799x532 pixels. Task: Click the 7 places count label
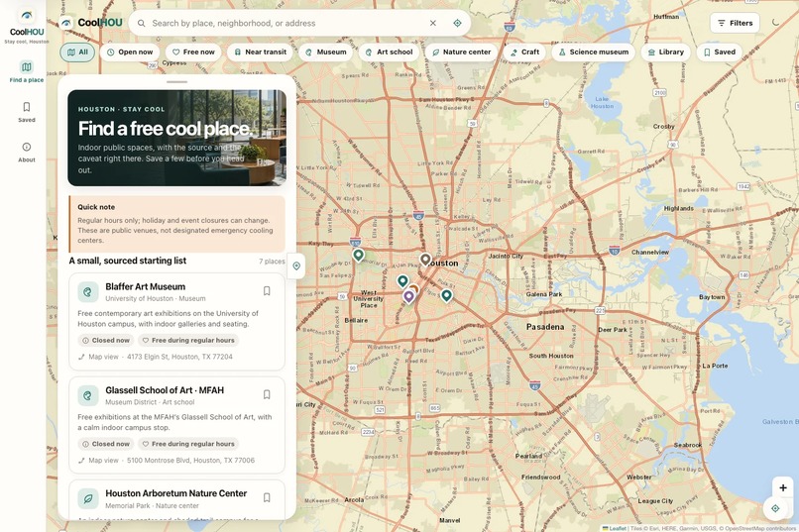coord(272,262)
